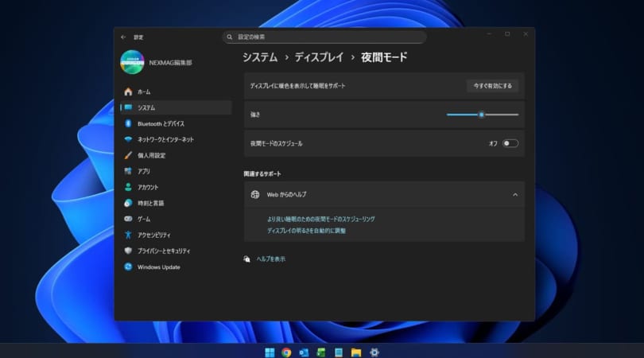644x358 pixels.
Task: Click ディスプレイ in the breadcrumb path
Action: coord(319,57)
